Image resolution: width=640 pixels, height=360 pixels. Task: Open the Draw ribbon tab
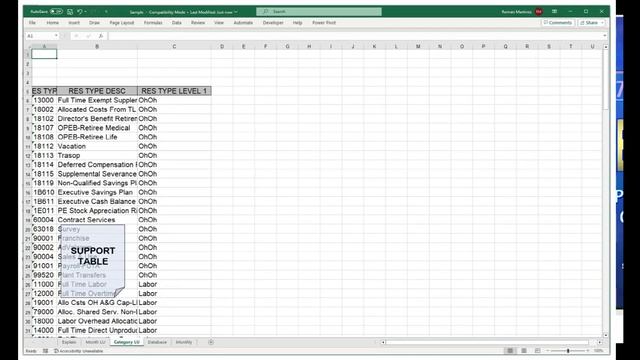(94, 23)
